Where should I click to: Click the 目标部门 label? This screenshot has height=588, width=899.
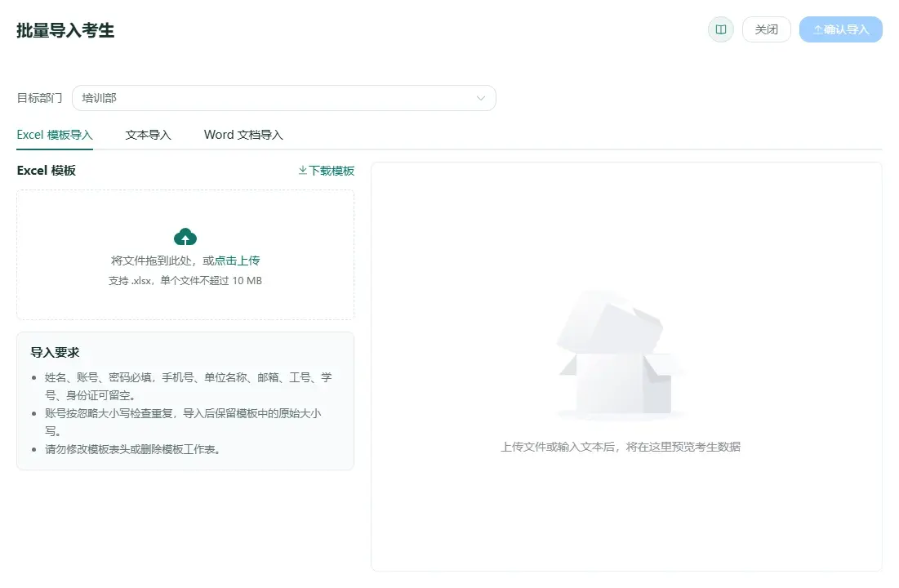pyautogui.click(x=39, y=98)
